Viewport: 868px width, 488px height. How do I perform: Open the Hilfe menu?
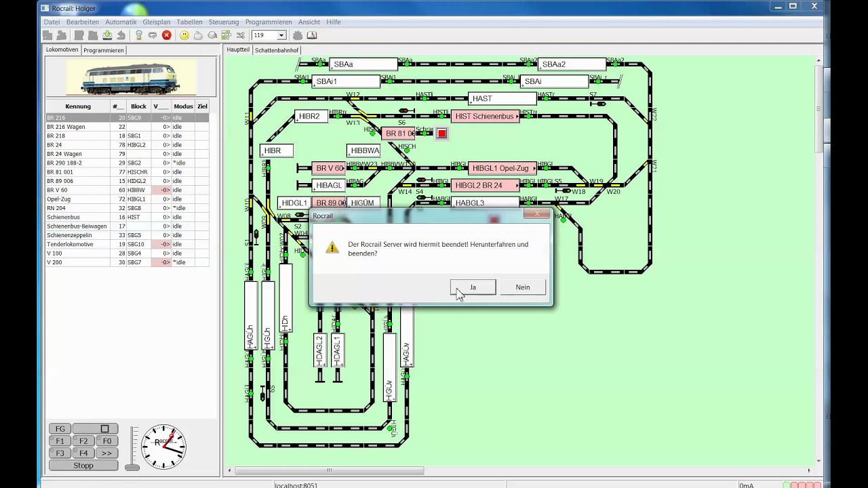point(333,22)
